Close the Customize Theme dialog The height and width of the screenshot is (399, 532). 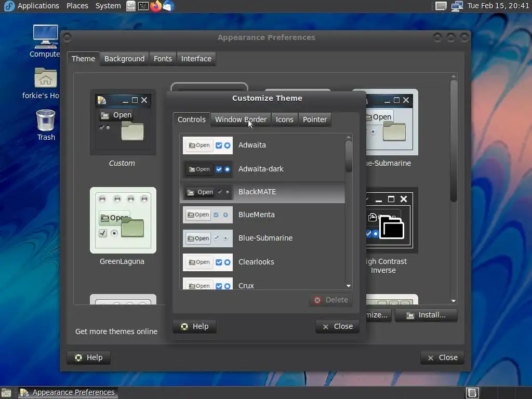tap(337, 326)
